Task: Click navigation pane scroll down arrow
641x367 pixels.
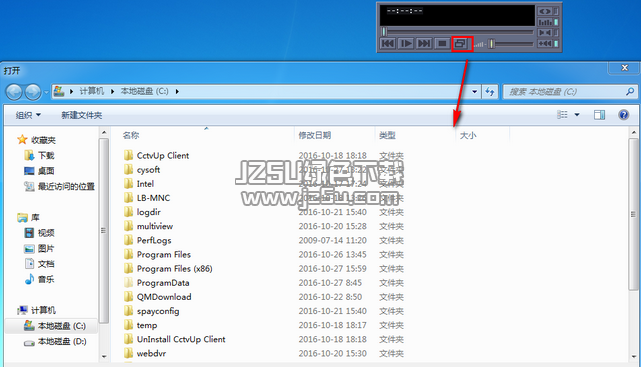Action: 104,356
